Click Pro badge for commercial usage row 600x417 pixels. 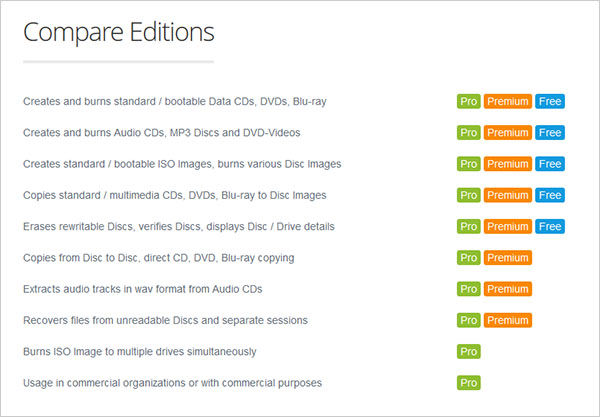coord(468,383)
